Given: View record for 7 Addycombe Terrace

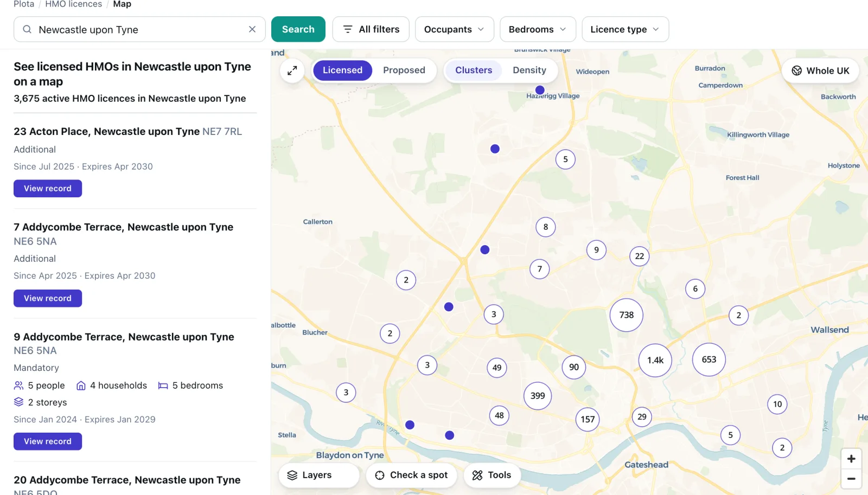Looking at the screenshot, I should 48,298.
